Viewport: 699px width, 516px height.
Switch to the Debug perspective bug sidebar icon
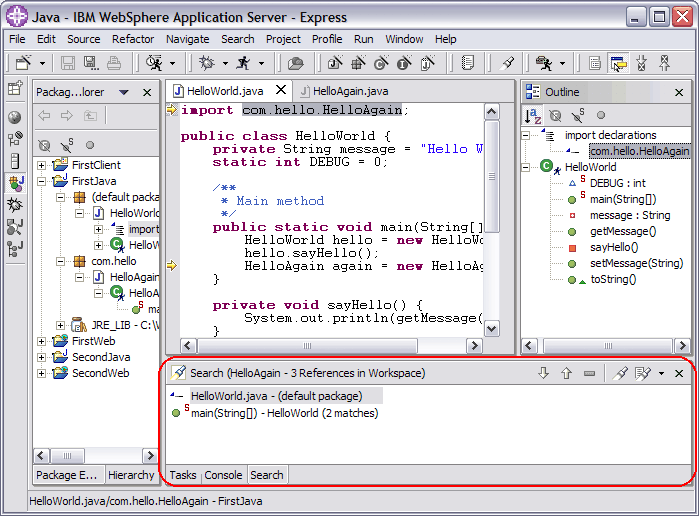[x=15, y=205]
